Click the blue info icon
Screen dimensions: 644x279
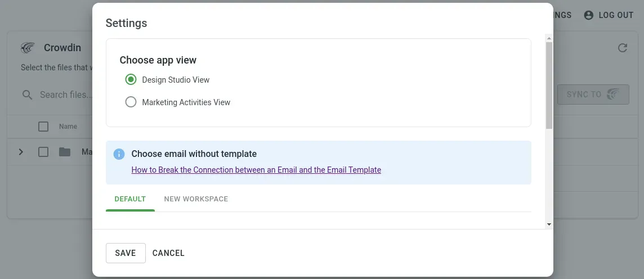point(119,154)
